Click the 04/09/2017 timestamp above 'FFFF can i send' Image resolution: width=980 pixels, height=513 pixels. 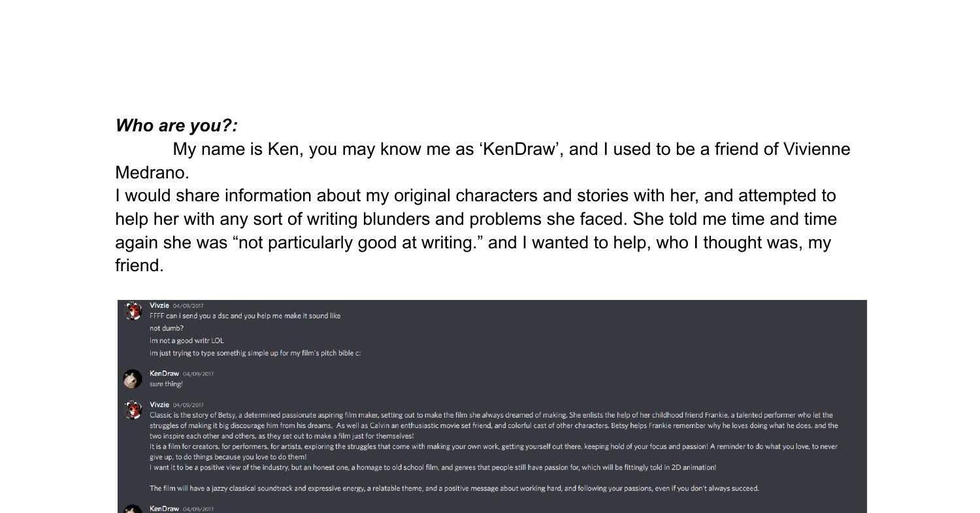(x=188, y=306)
